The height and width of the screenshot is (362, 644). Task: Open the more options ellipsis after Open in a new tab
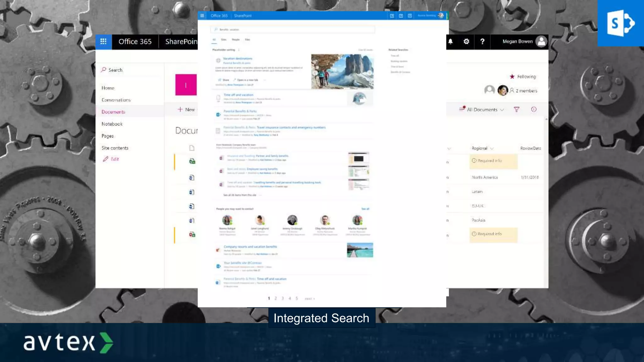[x=264, y=80]
